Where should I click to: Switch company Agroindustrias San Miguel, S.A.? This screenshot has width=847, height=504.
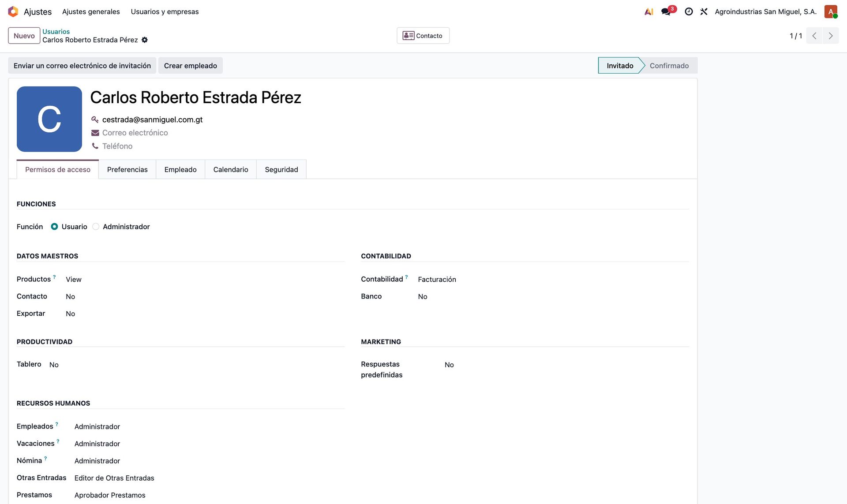click(766, 11)
